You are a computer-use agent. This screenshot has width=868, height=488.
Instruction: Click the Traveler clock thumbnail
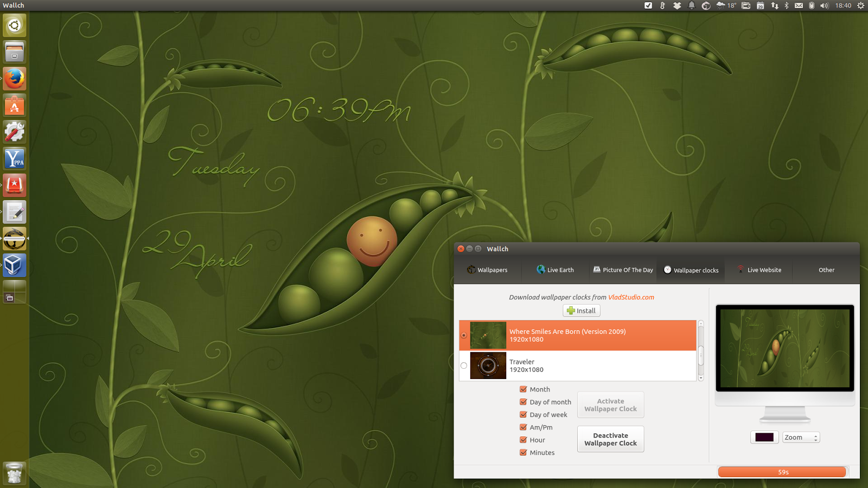point(488,365)
